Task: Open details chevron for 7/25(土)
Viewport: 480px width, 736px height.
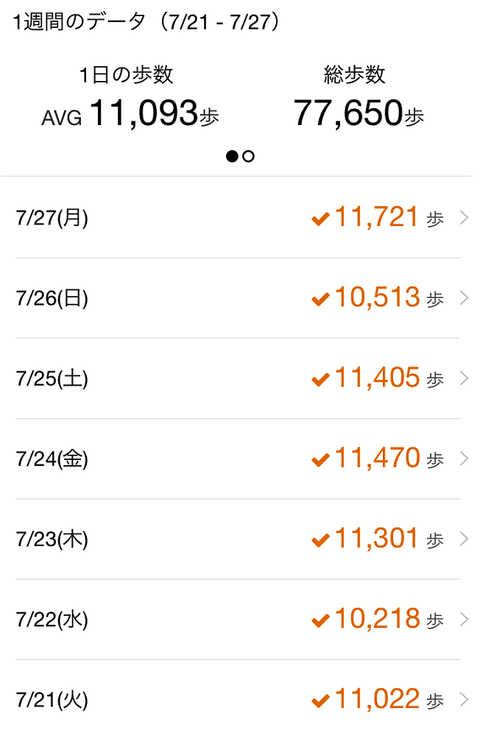Action: 464,378
